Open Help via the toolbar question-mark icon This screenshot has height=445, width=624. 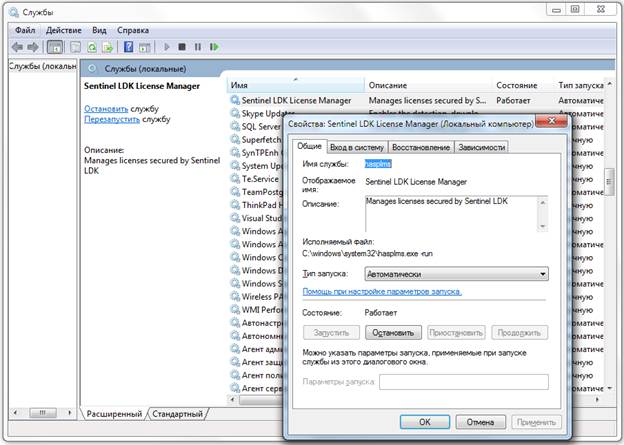point(128,47)
